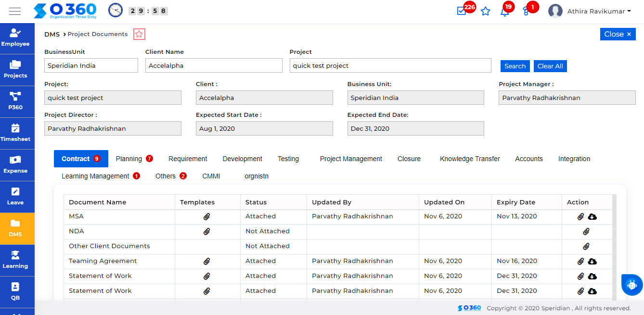Open the Client Name selection field
The height and width of the screenshot is (315, 644).
(x=214, y=65)
